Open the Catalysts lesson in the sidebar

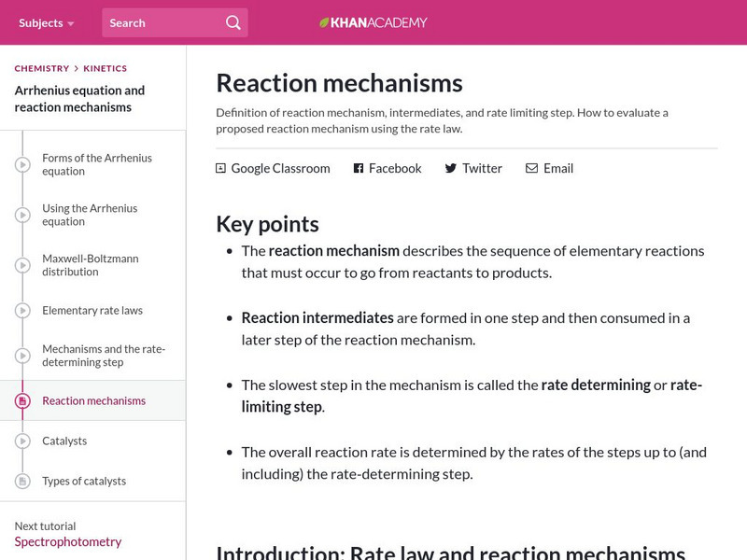63,441
